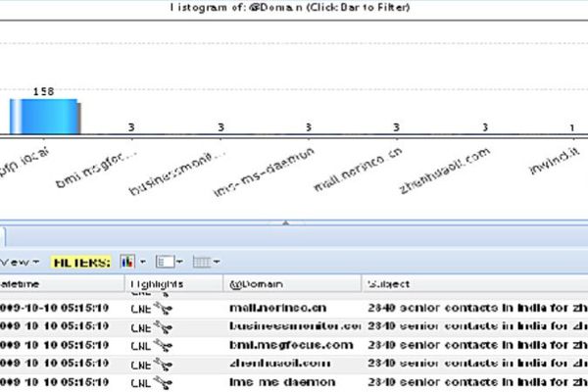
Task: Open the dropdown arrow beside the list layout icon
Action: tap(179, 262)
